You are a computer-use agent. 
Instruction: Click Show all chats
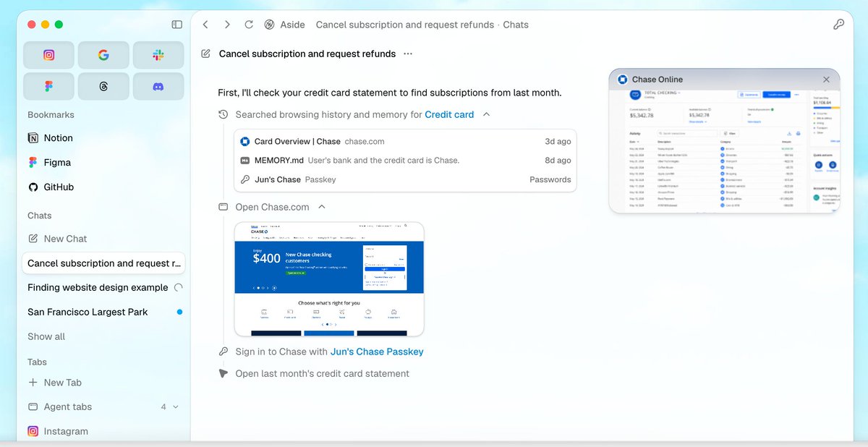tap(46, 336)
